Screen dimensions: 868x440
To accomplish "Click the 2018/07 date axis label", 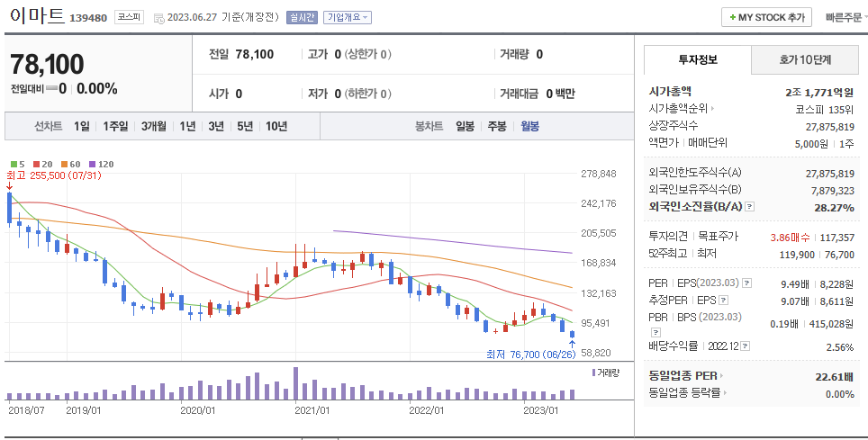I will pos(27,410).
